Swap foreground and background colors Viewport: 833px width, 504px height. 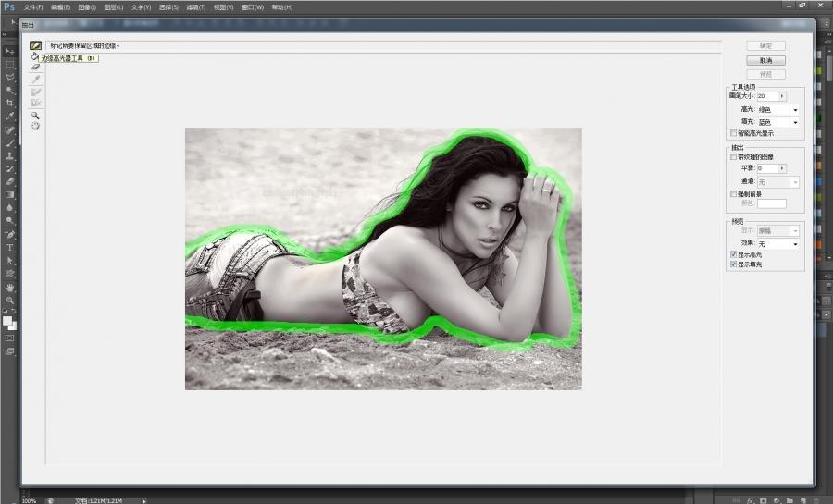(x=14, y=312)
